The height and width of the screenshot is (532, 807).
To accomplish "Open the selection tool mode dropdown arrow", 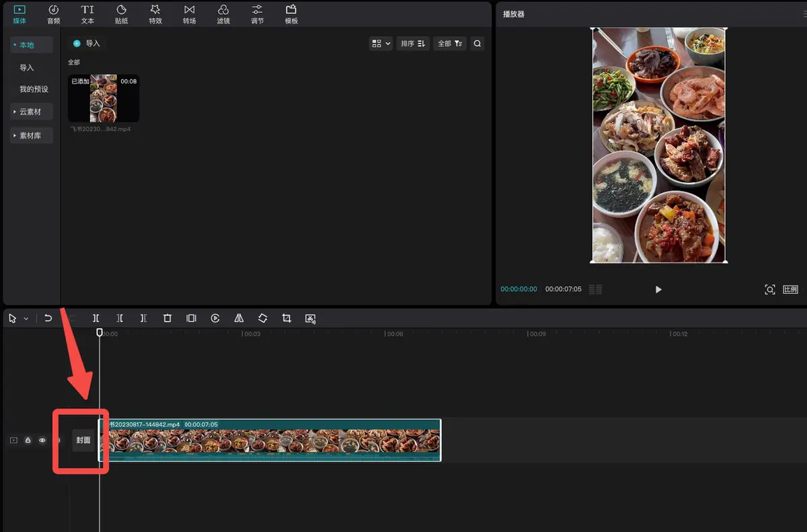I will pos(26,318).
